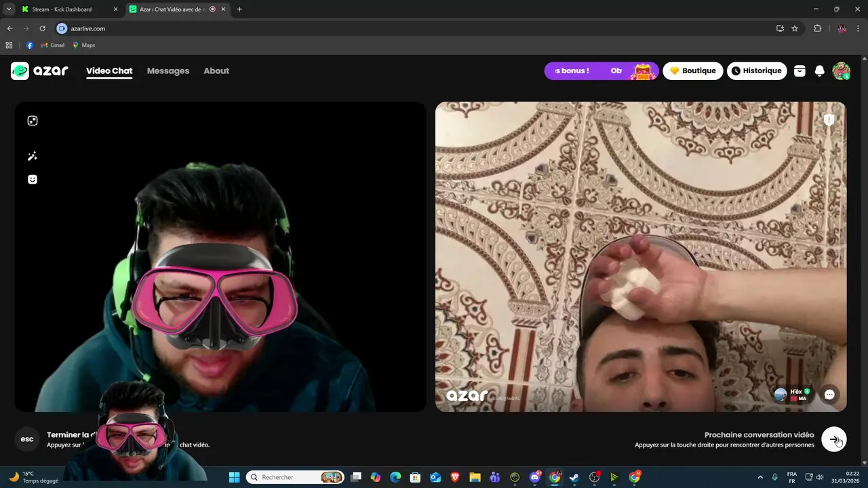Click the esc button to end chat

(x=27, y=439)
